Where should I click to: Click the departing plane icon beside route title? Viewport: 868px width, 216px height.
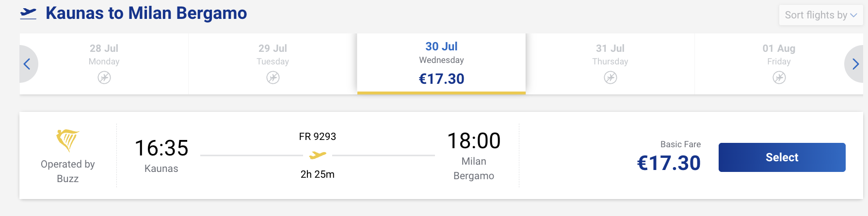(28, 14)
